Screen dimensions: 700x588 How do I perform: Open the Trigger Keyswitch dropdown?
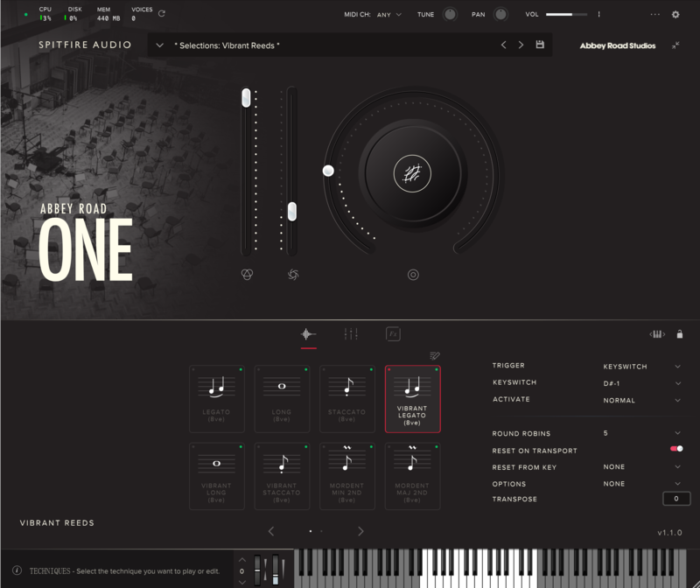pyautogui.click(x=641, y=367)
